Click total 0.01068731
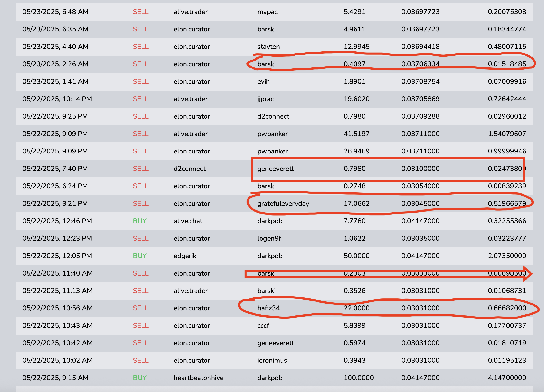 click(x=507, y=291)
